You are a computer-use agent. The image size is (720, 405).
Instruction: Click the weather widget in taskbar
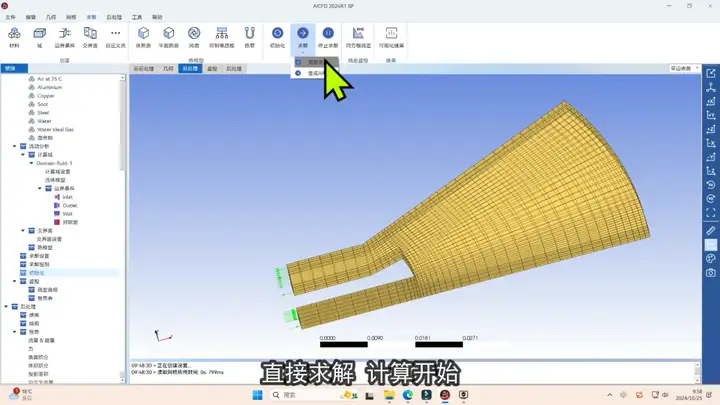coord(21,394)
